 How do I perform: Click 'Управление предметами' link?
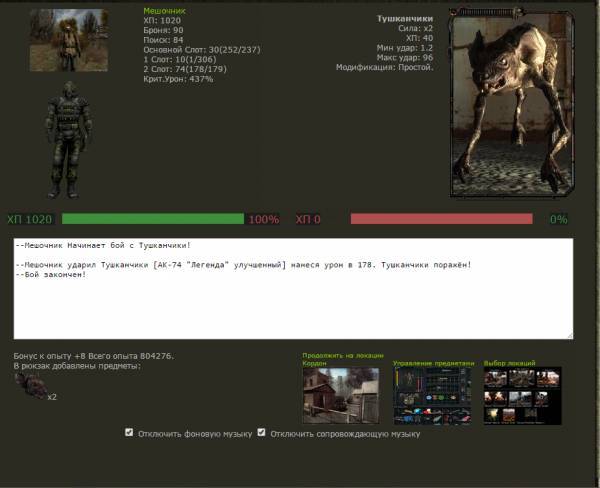tap(435, 363)
